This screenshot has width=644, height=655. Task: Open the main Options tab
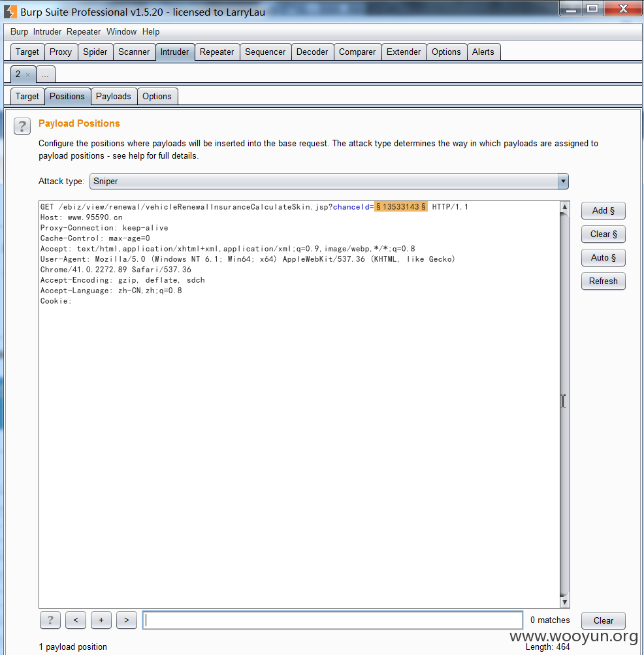point(446,52)
